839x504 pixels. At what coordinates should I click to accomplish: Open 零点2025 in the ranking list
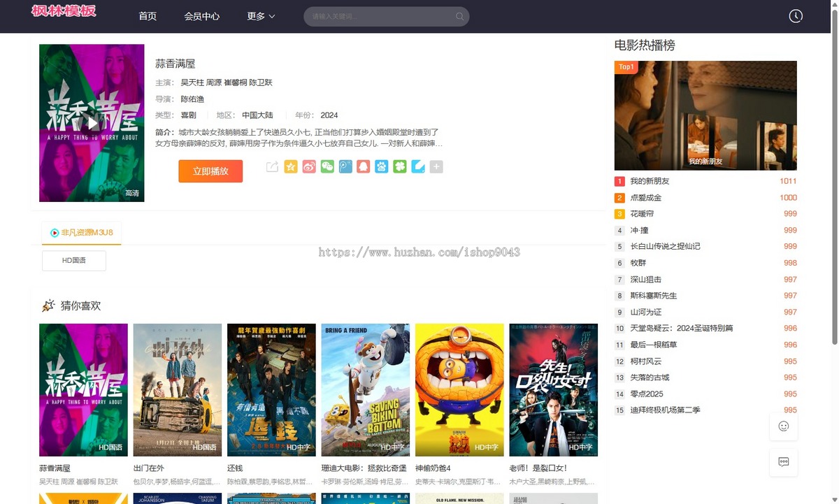647,394
